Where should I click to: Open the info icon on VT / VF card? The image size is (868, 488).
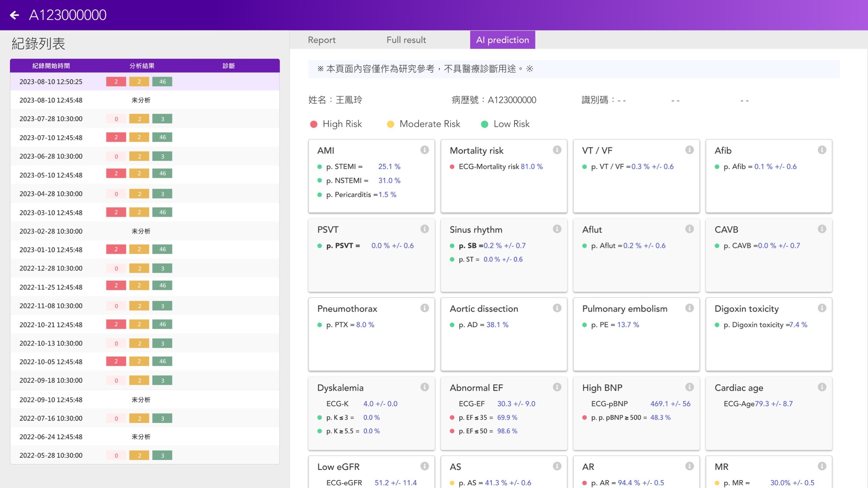click(x=690, y=150)
